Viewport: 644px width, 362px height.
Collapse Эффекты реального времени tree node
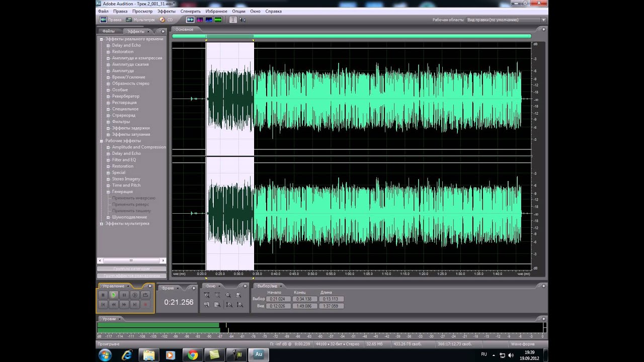(101, 39)
